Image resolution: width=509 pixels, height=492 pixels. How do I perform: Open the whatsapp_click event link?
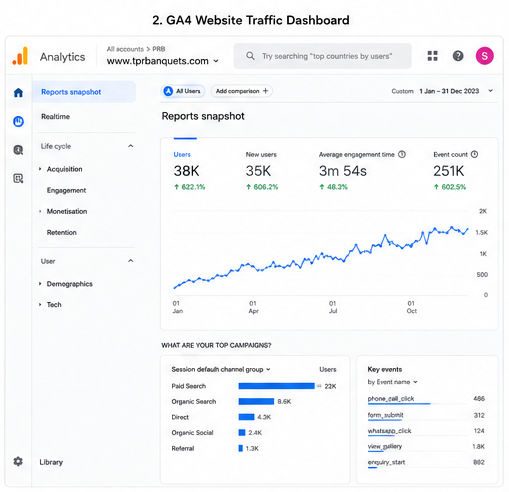pos(389,431)
